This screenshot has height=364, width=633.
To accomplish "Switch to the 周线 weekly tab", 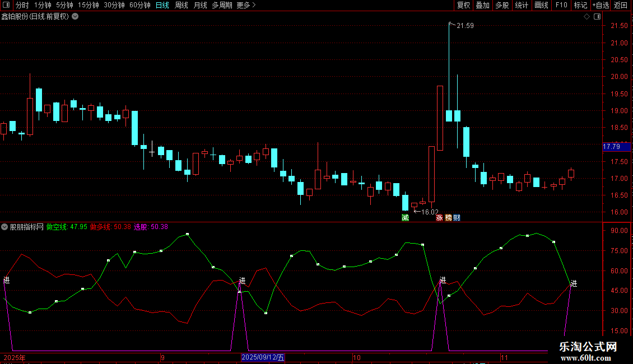I will point(181,5).
